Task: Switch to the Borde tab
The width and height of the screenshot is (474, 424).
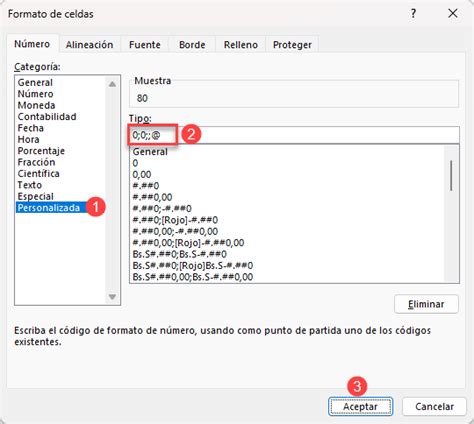Action: click(192, 45)
